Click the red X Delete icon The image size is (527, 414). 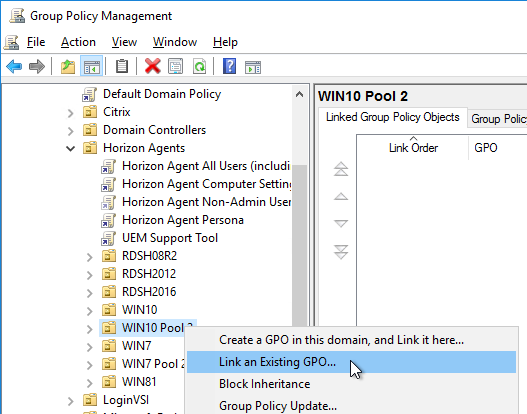click(153, 66)
